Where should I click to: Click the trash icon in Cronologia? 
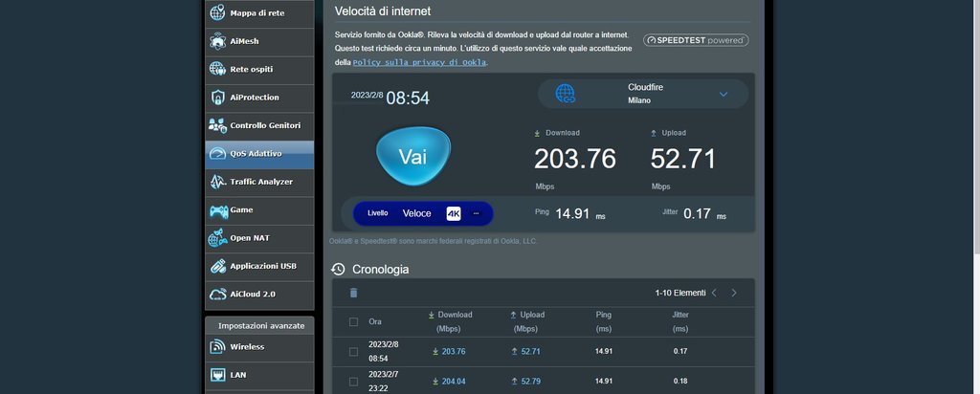pyautogui.click(x=354, y=293)
